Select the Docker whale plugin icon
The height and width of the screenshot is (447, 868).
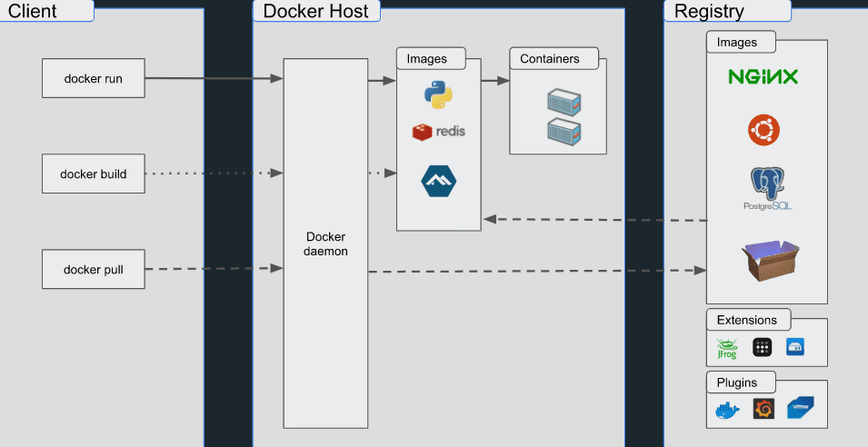(x=727, y=410)
